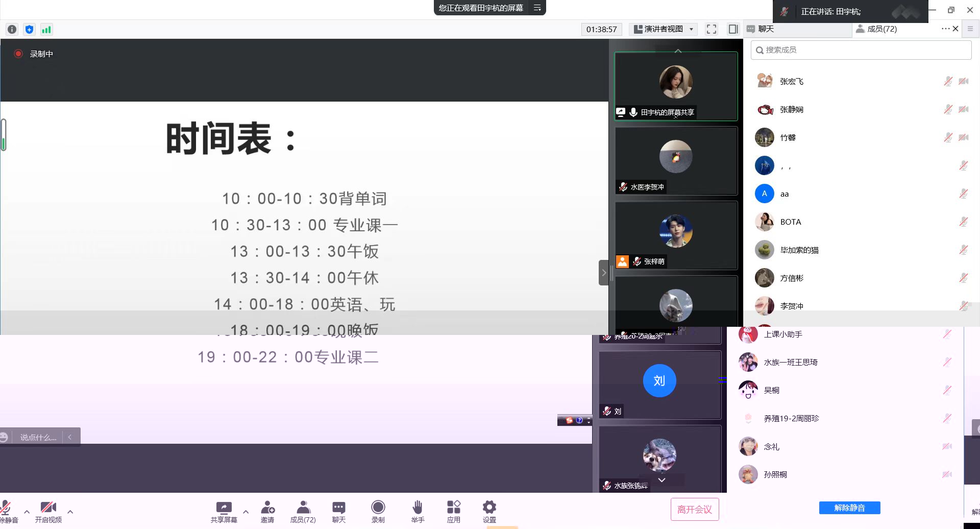Click 念礼's camera off icon
Screen dimensions: 980x529
(947, 446)
